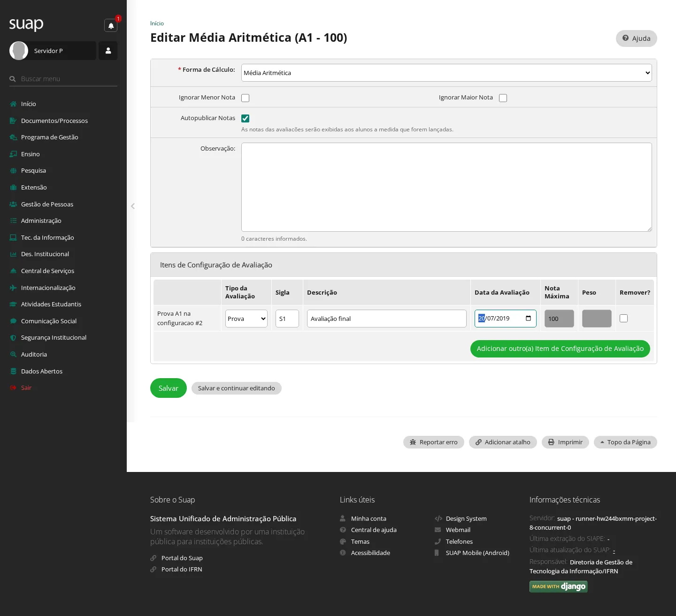The width and height of the screenshot is (676, 616).
Task: Click the search magnifier icon in sidebar
Action: [x=13, y=79]
